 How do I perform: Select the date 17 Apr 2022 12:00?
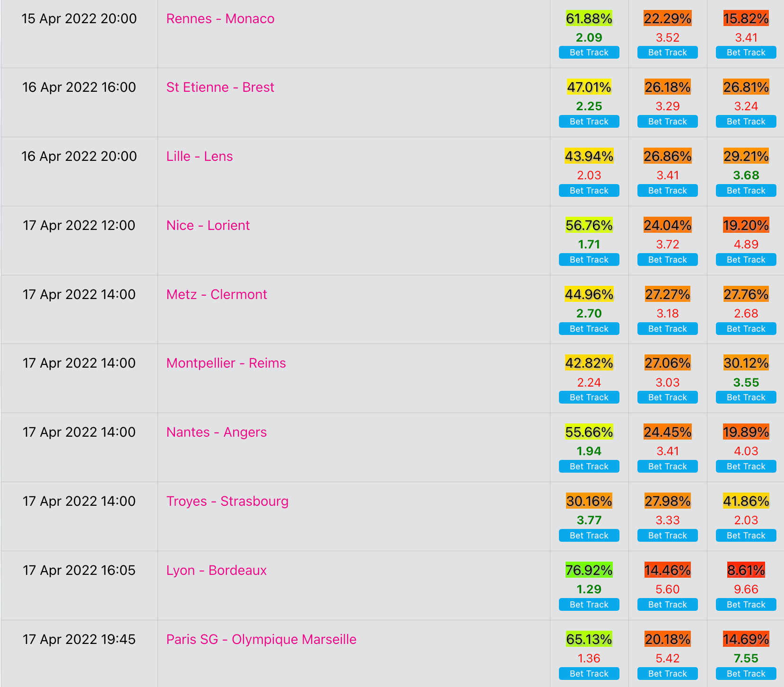point(79,226)
